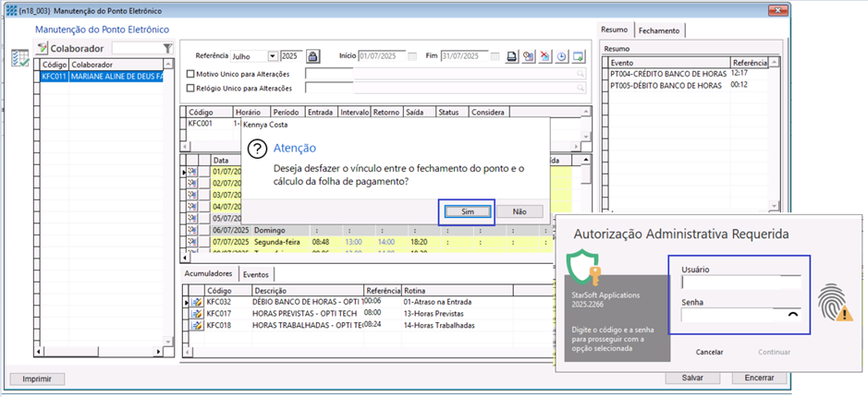
Task: Open edit icon for KFC032 accumulator row
Action: click(195, 302)
